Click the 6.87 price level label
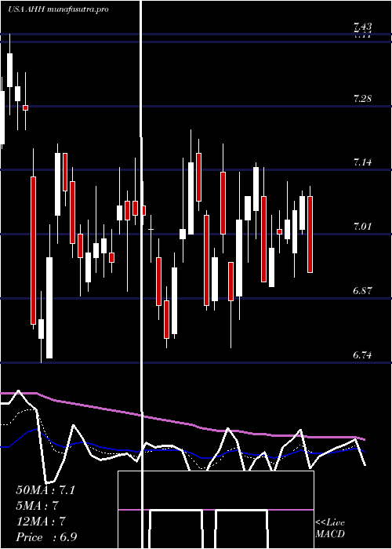Viewport: 392px width, 549px height. (x=362, y=291)
